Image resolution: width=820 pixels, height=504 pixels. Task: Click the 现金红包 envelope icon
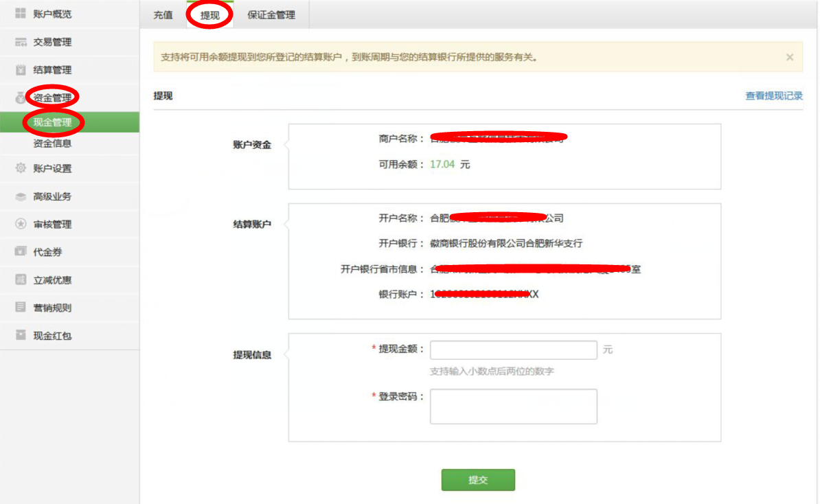click(x=21, y=336)
